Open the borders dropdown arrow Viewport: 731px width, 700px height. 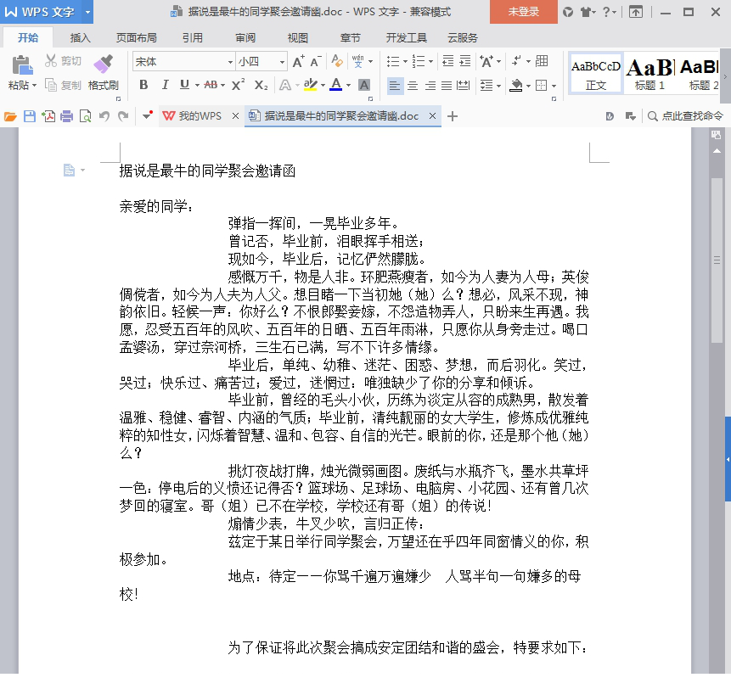(x=554, y=86)
